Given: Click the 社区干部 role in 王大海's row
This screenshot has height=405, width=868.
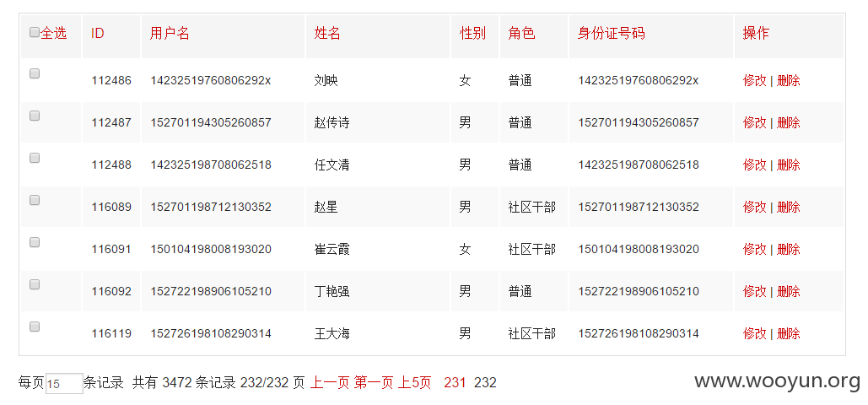Looking at the screenshot, I should pyautogui.click(x=532, y=333).
